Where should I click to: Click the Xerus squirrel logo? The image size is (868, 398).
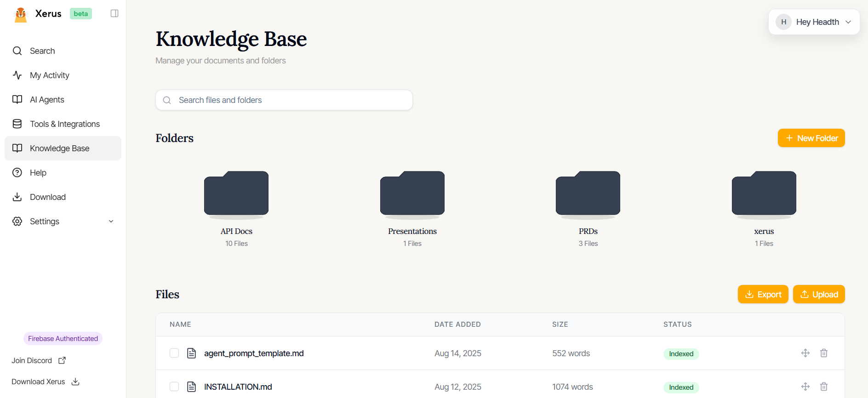coord(21,14)
